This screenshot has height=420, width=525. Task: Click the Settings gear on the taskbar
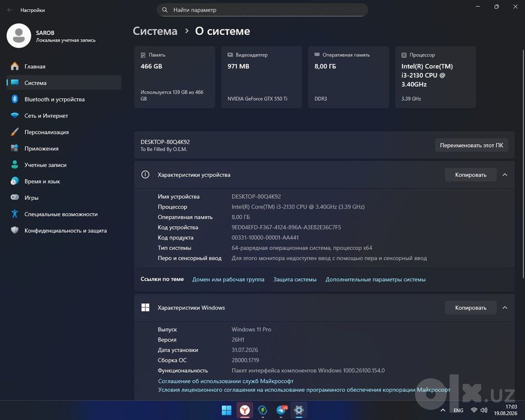tap(299, 410)
